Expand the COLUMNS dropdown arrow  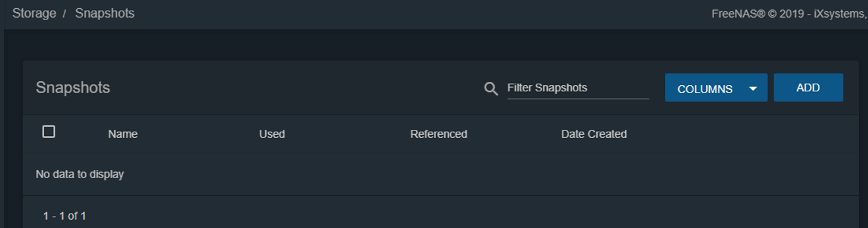[753, 89]
